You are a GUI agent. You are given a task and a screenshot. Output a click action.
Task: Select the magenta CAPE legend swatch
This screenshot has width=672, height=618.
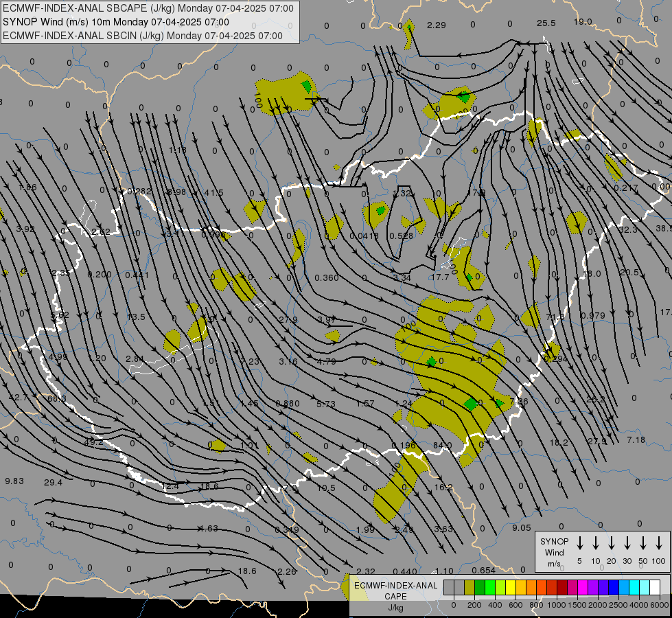click(583, 588)
